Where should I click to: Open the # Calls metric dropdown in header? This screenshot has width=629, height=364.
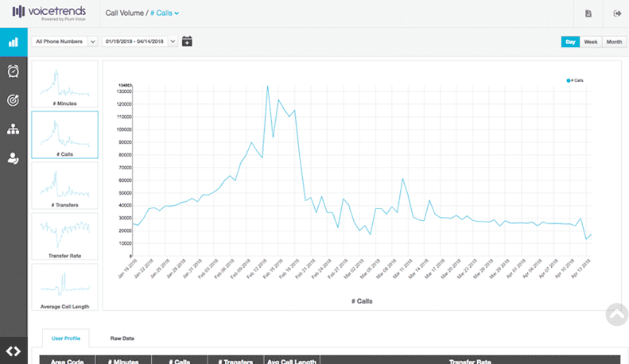coord(165,14)
